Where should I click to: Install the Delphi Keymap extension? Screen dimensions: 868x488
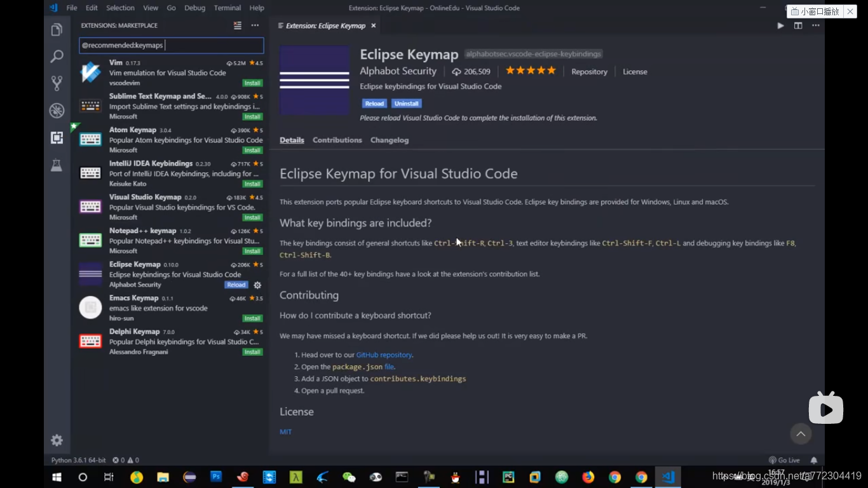click(x=252, y=352)
